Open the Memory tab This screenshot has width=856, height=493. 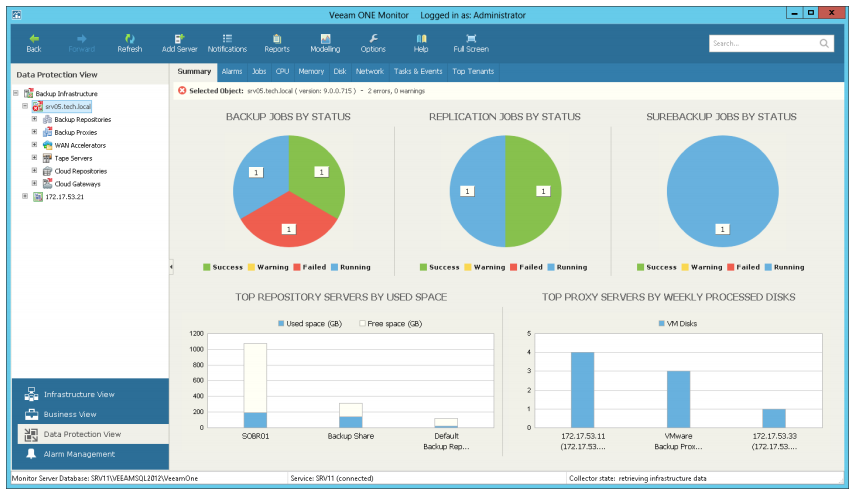(x=311, y=72)
